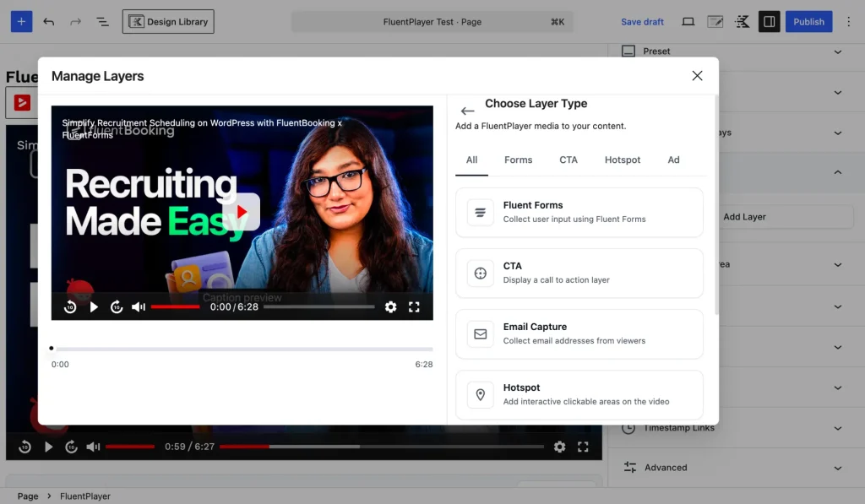Screen dimensions: 865x504
Task: Forward 10 seconds in modal video player
Action: [x=117, y=307]
